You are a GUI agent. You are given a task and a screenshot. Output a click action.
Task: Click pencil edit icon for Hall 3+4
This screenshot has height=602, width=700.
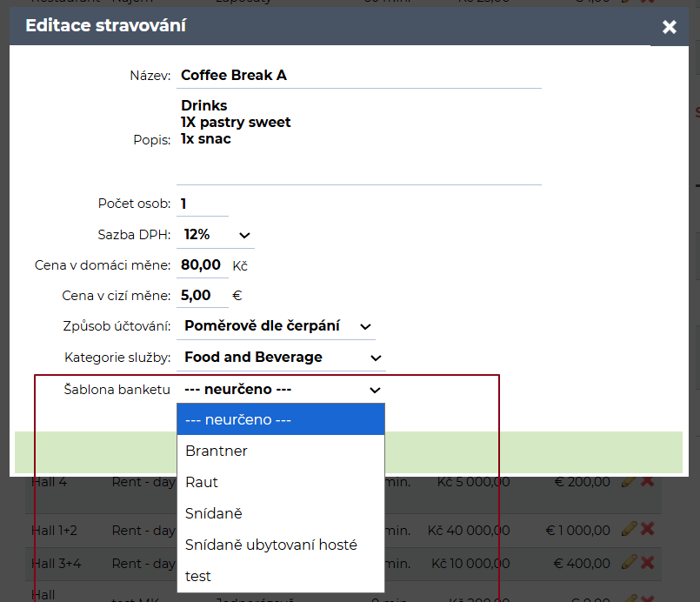(x=629, y=562)
